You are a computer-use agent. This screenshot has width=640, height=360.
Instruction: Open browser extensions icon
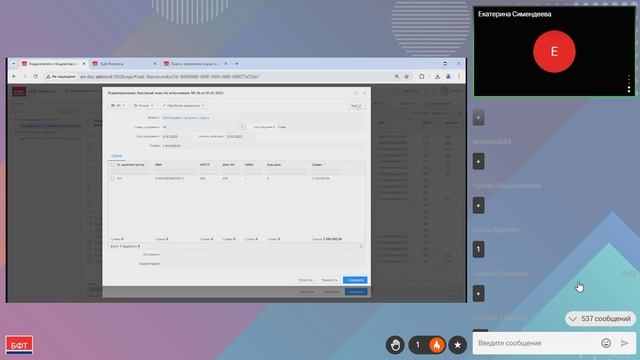pos(422,76)
